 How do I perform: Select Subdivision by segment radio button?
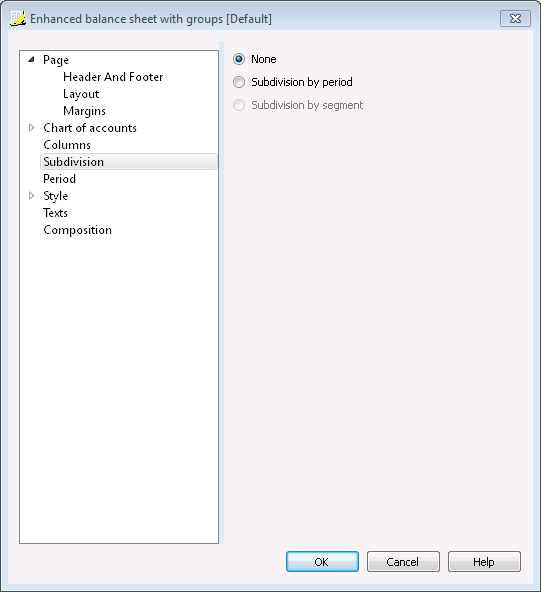[239, 105]
